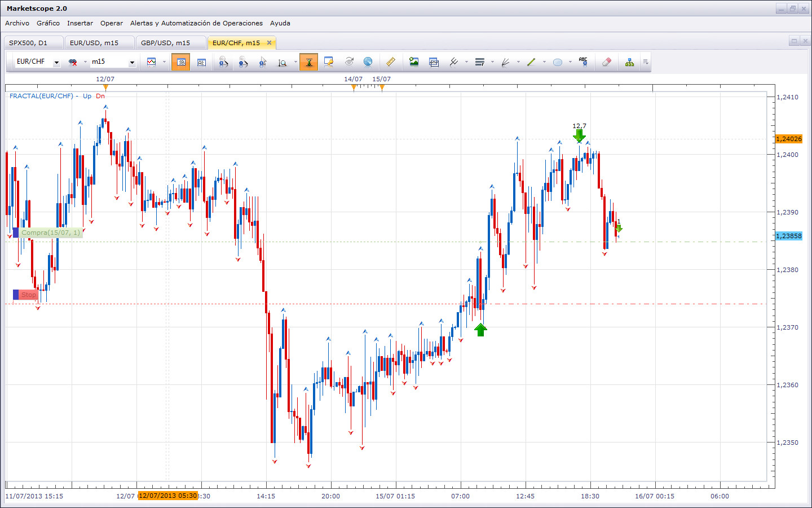Toggle the second labels mode icon
The image size is (812, 508).
(201, 62)
